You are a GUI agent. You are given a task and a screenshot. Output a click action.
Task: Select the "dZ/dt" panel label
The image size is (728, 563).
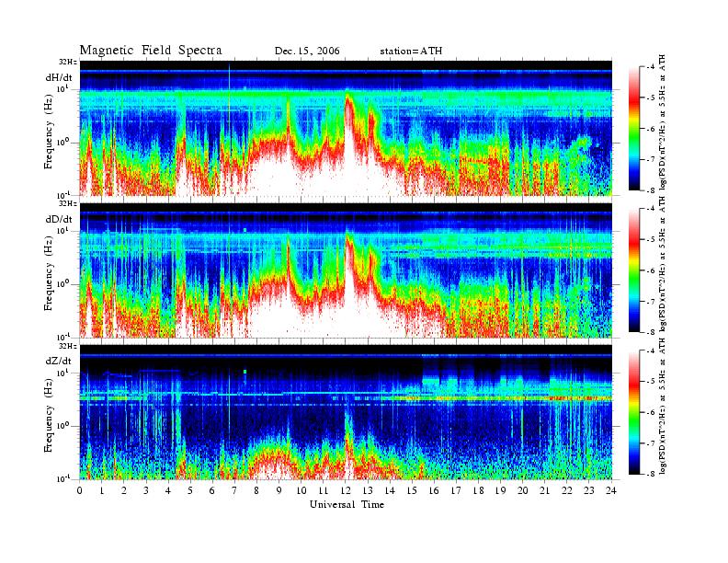59,361
